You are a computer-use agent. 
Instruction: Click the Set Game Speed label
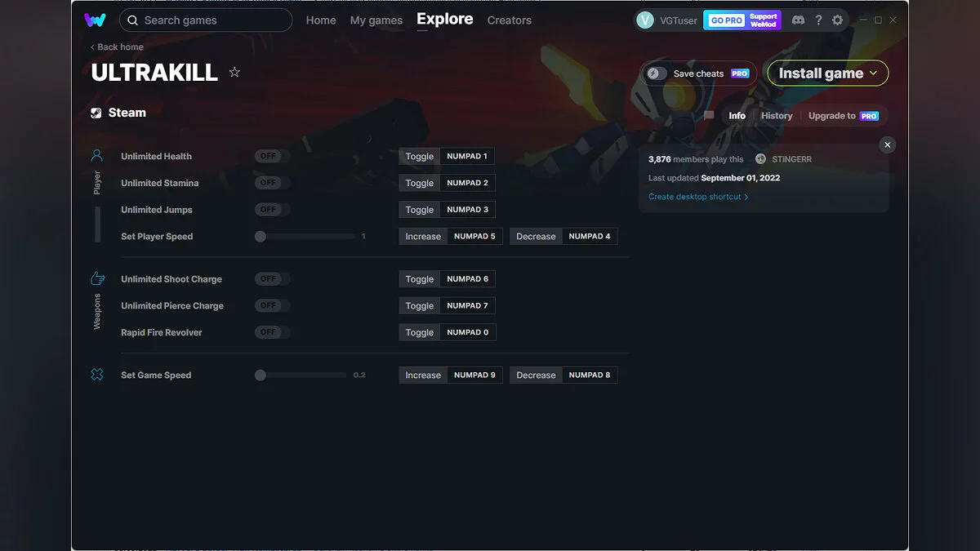click(156, 375)
